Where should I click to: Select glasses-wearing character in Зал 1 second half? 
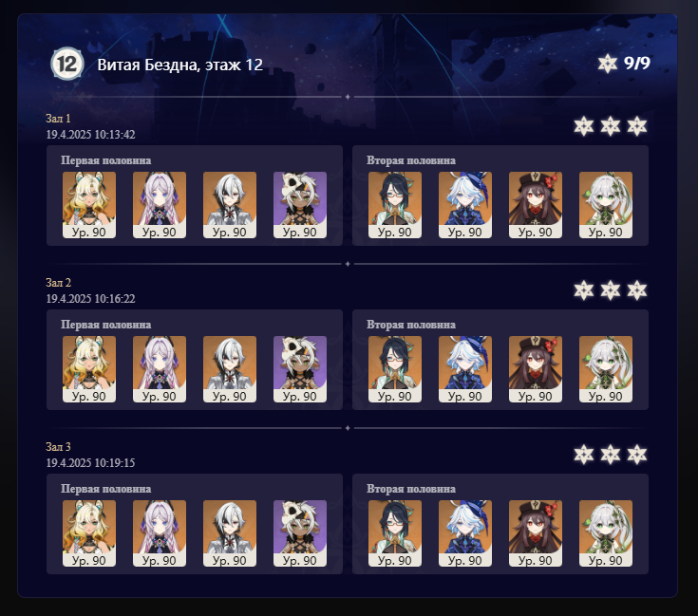tap(395, 205)
